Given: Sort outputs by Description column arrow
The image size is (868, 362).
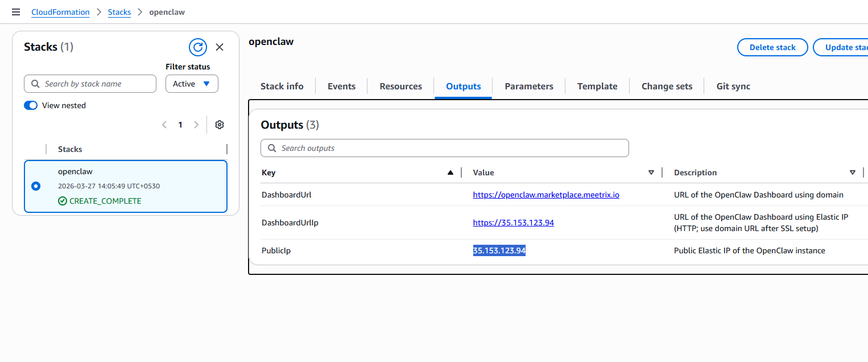Looking at the screenshot, I should tap(852, 172).
